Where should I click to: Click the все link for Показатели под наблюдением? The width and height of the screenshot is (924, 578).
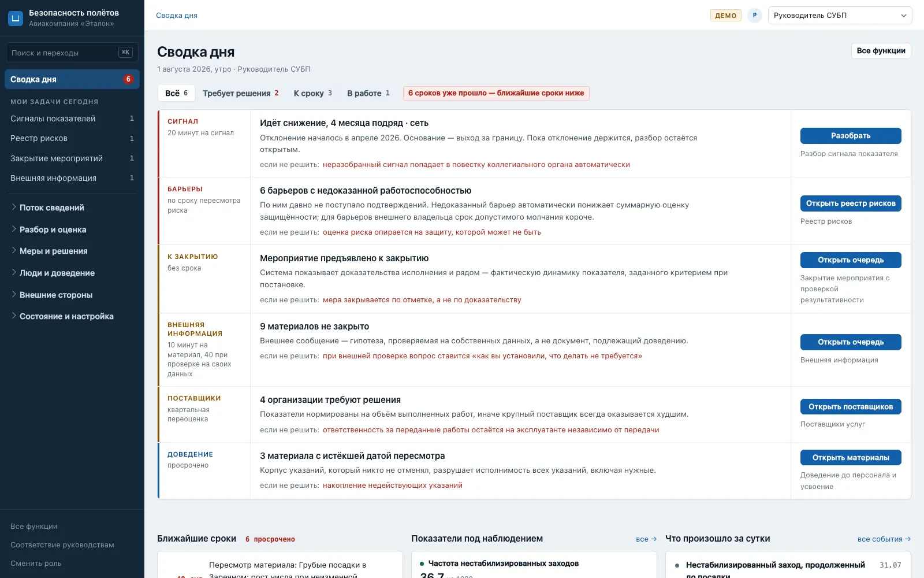pos(646,539)
